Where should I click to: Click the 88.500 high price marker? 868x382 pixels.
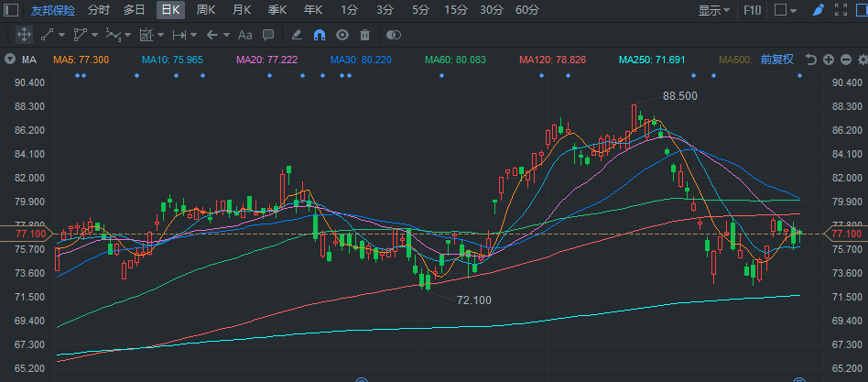(x=679, y=96)
